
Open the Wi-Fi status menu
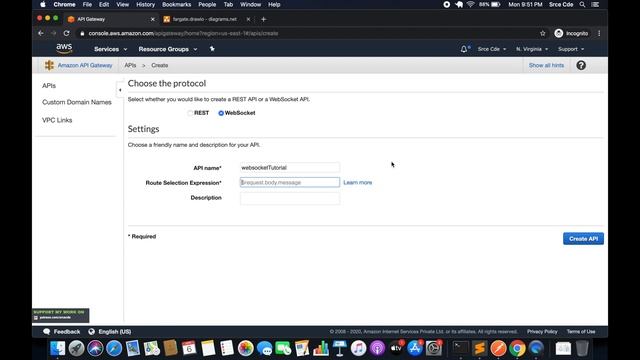point(471,4)
